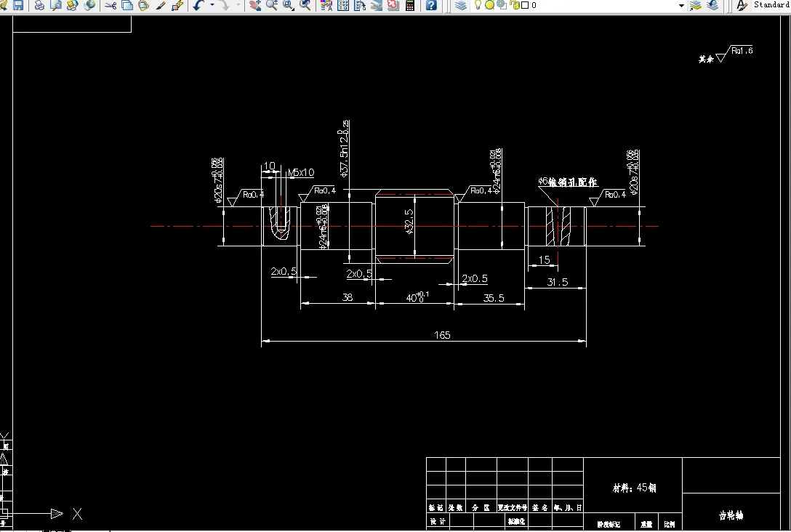791x532 pixels.
Task: Open the Standard text style dropdown
Action: click(771, 4)
